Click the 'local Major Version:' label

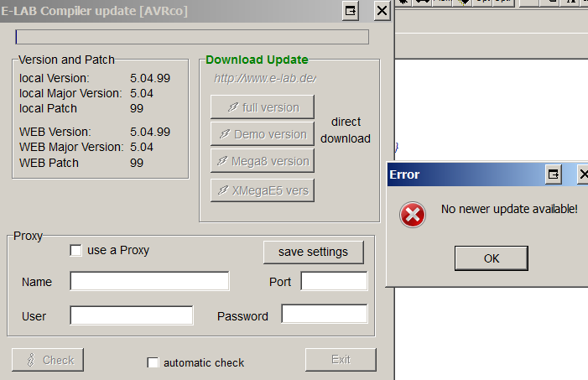[70, 93]
